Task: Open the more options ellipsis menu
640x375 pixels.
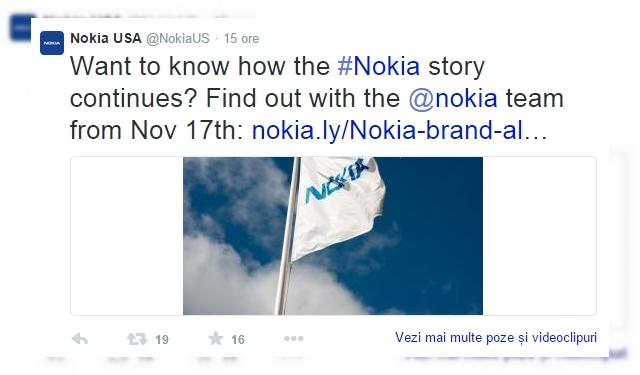Action: pyautogui.click(x=293, y=338)
